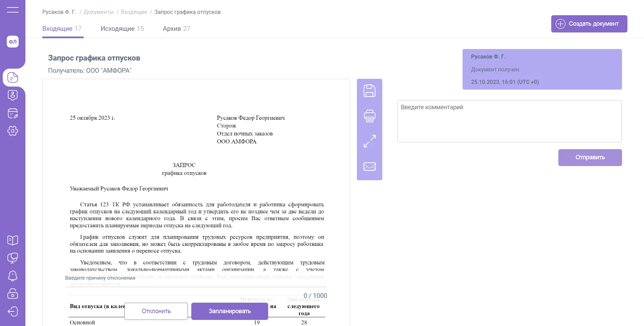
Task: Open the calendar schedule icon in sidebar
Action: click(x=13, y=113)
